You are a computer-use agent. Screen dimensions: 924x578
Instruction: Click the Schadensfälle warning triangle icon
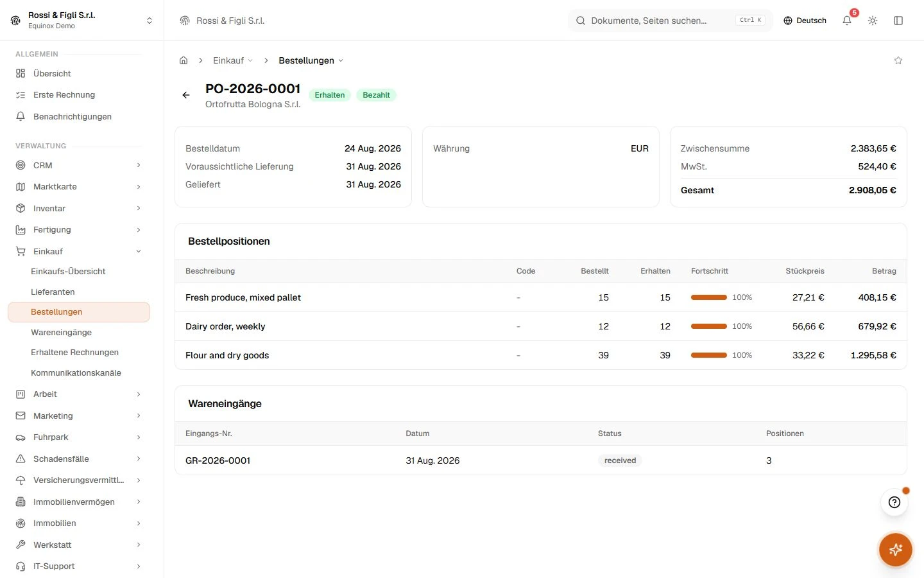[21, 459]
